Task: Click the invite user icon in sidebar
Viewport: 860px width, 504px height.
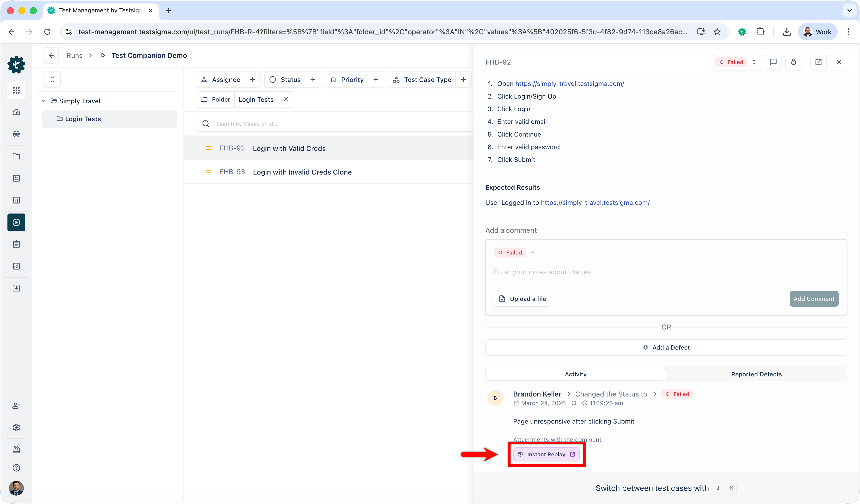Action: pos(16,405)
